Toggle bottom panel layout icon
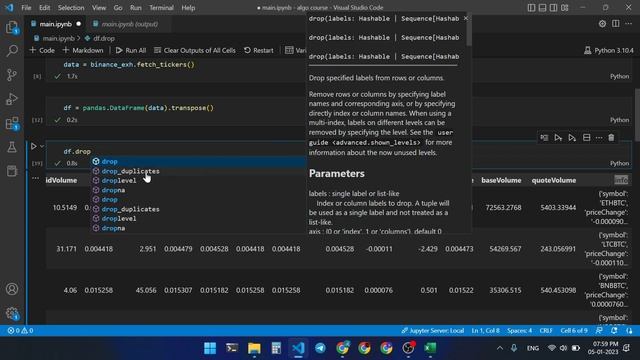This screenshot has width=640, height=360. [542, 8]
